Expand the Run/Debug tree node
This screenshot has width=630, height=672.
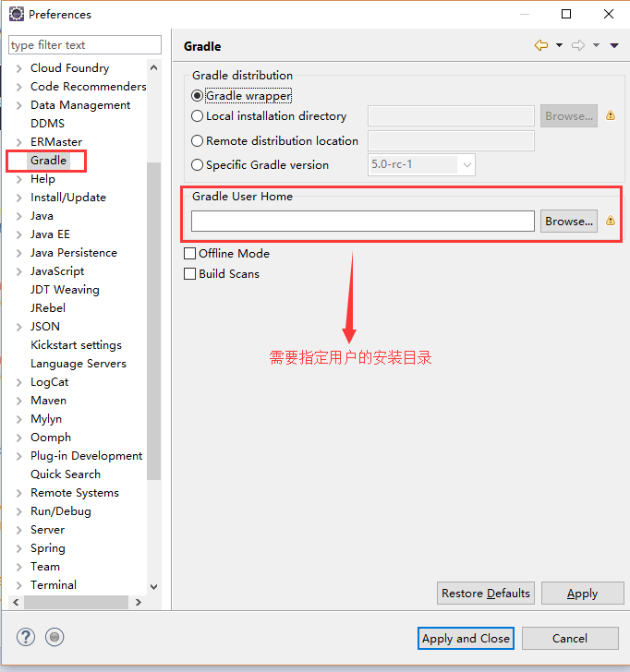[18, 511]
